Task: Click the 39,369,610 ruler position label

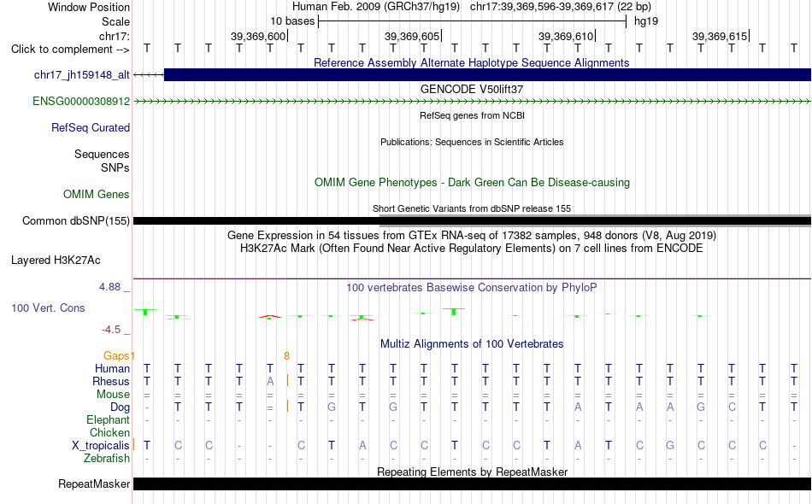Action: pos(566,36)
